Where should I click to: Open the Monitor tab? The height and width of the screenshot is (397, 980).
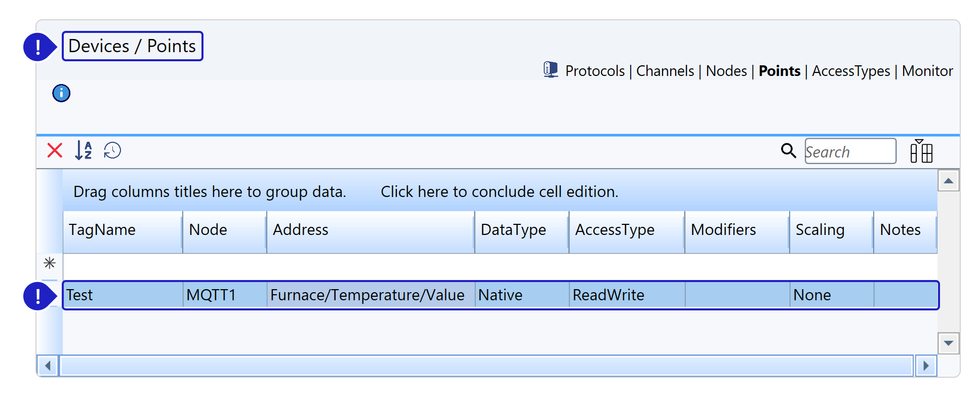coord(927,71)
